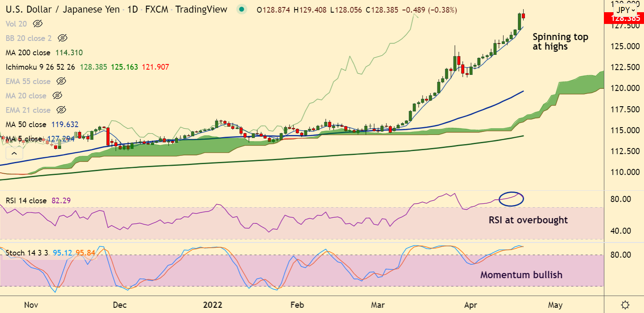Show the BB 20 close 2 indicator
Viewport: 644px width, 313px height.
tap(62, 38)
